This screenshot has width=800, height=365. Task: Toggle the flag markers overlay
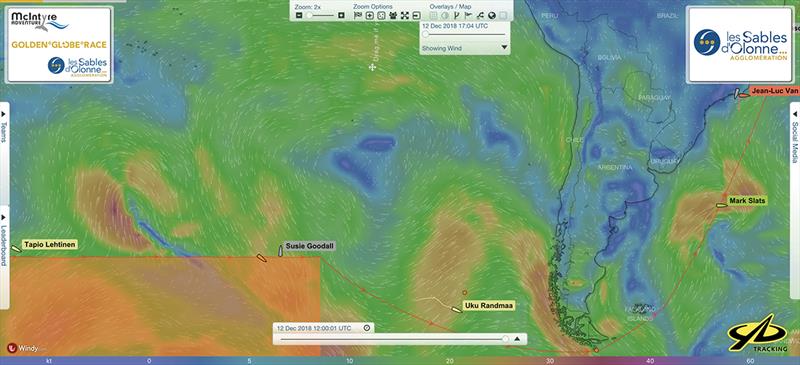click(468, 15)
